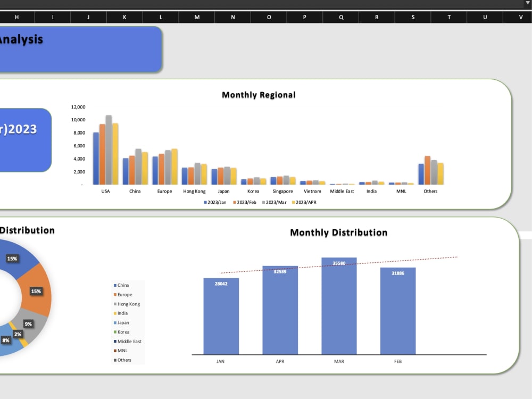Open the small dropdown arrow at top right
The width and height of the screenshot is (532, 399).
(527, 3)
